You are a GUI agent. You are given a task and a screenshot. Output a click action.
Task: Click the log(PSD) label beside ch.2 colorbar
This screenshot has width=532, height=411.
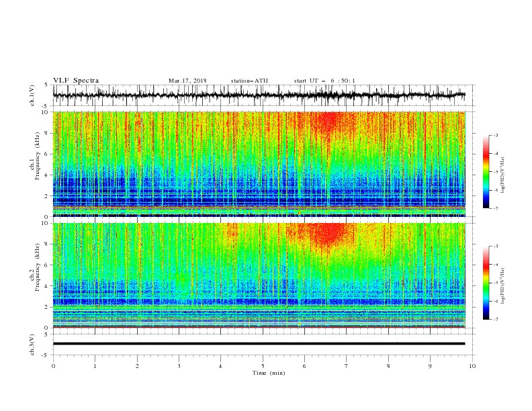(x=502, y=286)
